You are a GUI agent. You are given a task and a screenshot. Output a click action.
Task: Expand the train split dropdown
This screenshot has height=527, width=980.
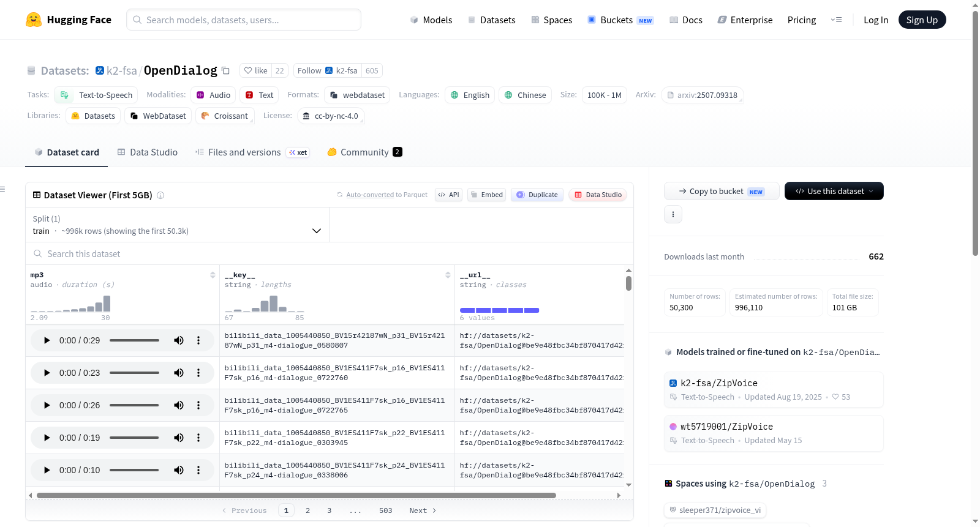click(x=177, y=225)
